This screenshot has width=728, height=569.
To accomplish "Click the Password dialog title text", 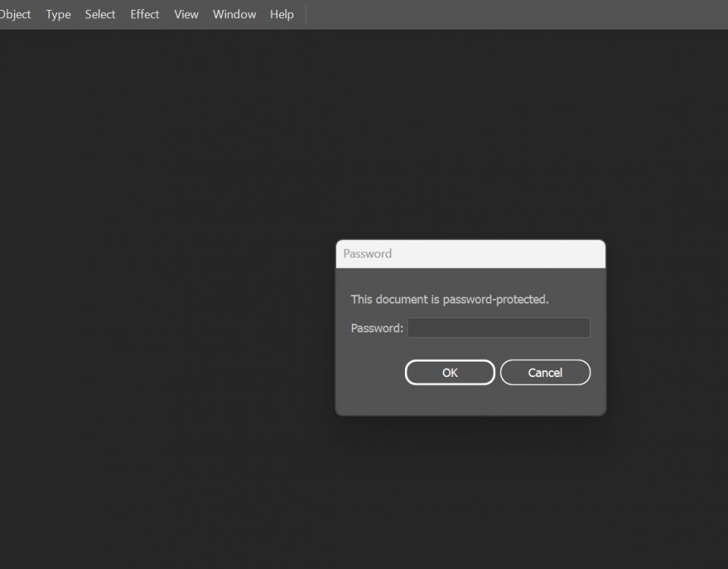I will tap(368, 253).
